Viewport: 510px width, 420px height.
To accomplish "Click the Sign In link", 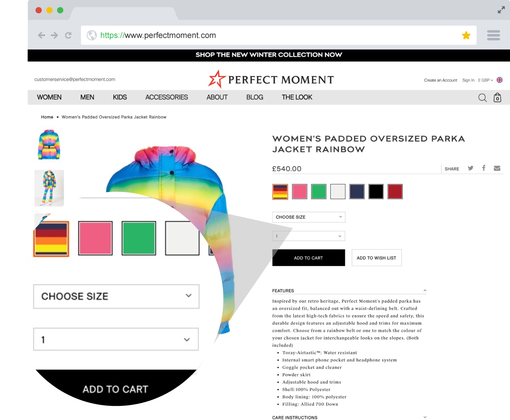I will click(x=468, y=80).
